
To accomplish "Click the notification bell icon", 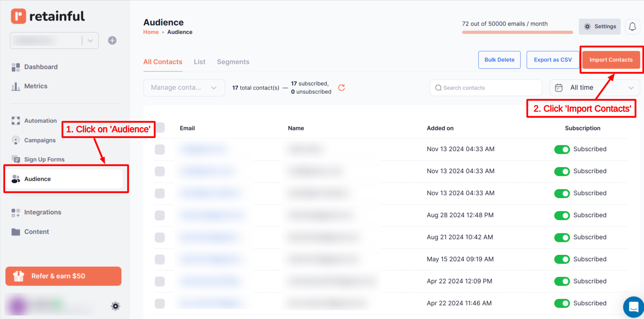I will coord(632,27).
